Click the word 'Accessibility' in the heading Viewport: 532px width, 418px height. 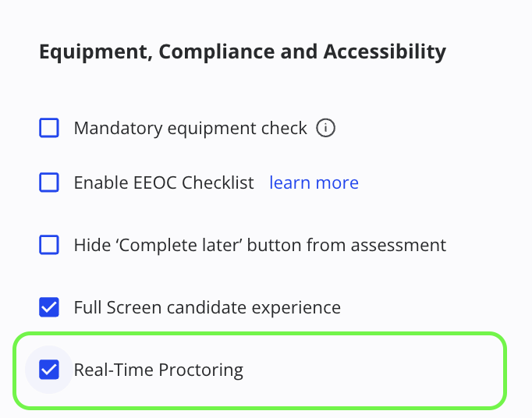coord(385,52)
